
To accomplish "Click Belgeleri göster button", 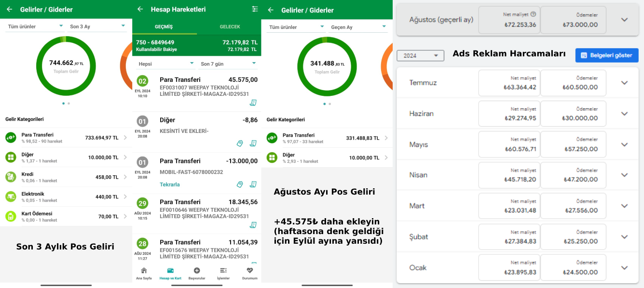I will [607, 55].
